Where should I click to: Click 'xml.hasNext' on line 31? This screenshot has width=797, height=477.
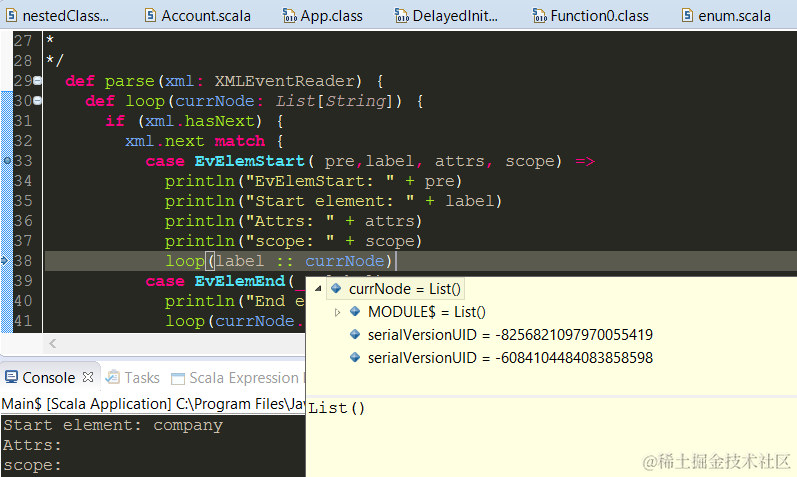pos(199,121)
